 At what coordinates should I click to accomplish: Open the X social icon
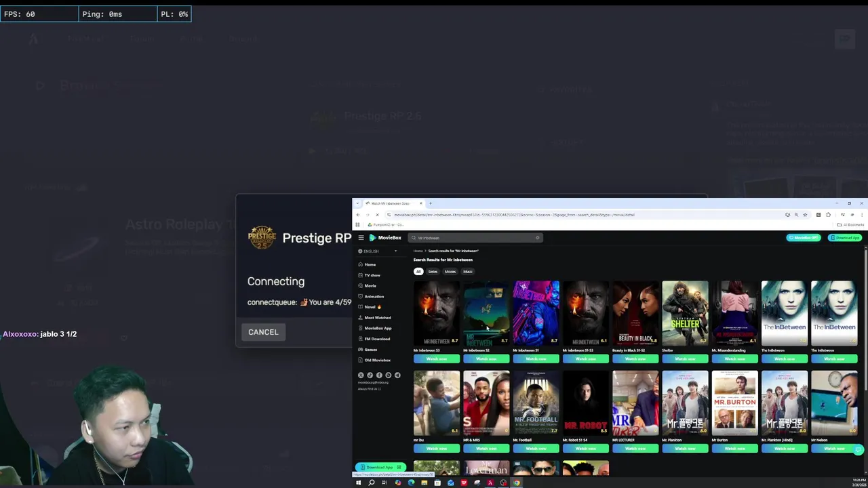point(361,375)
